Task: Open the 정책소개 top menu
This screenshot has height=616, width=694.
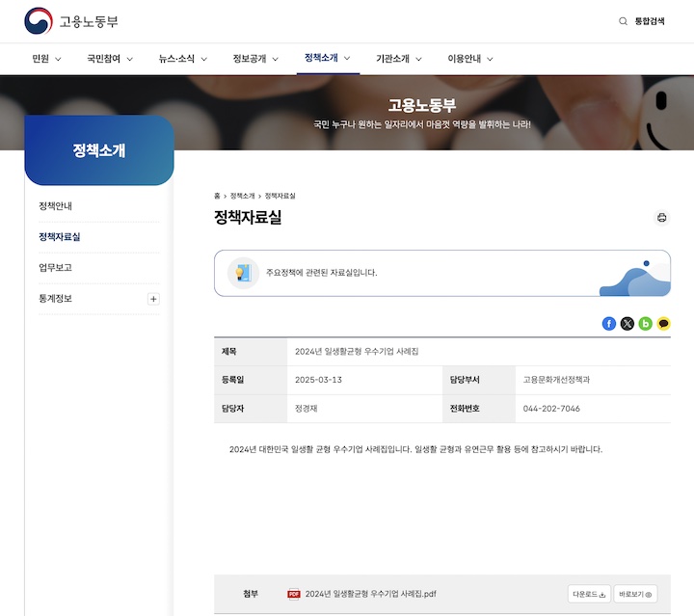Action: tap(328, 58)
